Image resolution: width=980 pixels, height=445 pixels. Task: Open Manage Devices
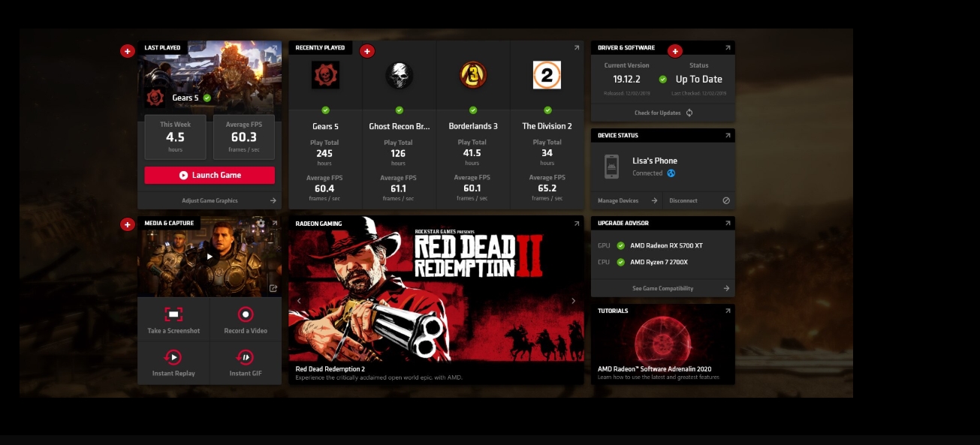click(618, 200)
